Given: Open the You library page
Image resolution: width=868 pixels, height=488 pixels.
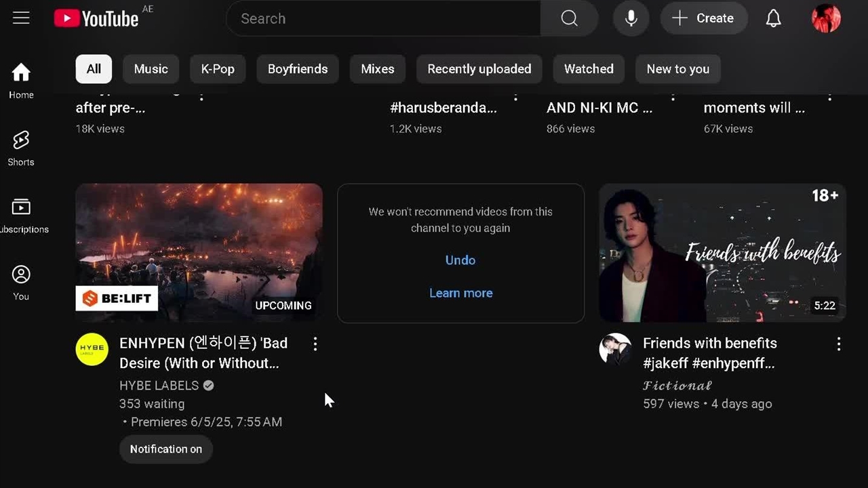Looking at the screenshot, I should [21, 282].
